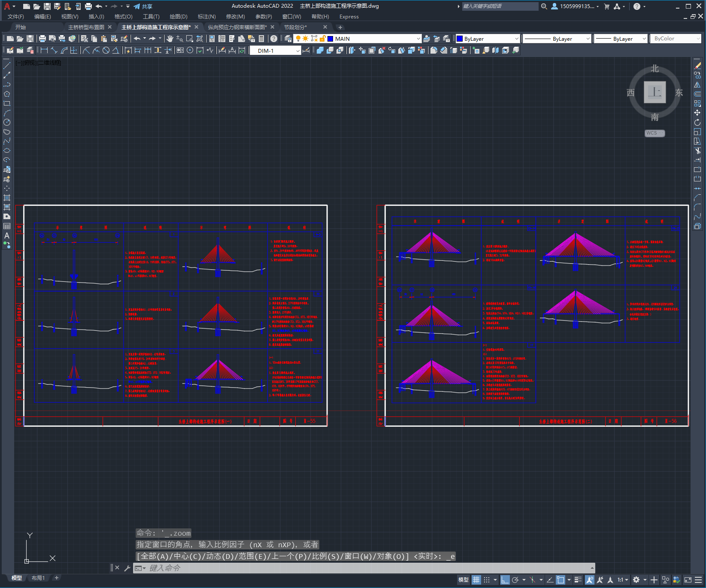Click the Erase tool in modify toolbar

coord(697,66)
